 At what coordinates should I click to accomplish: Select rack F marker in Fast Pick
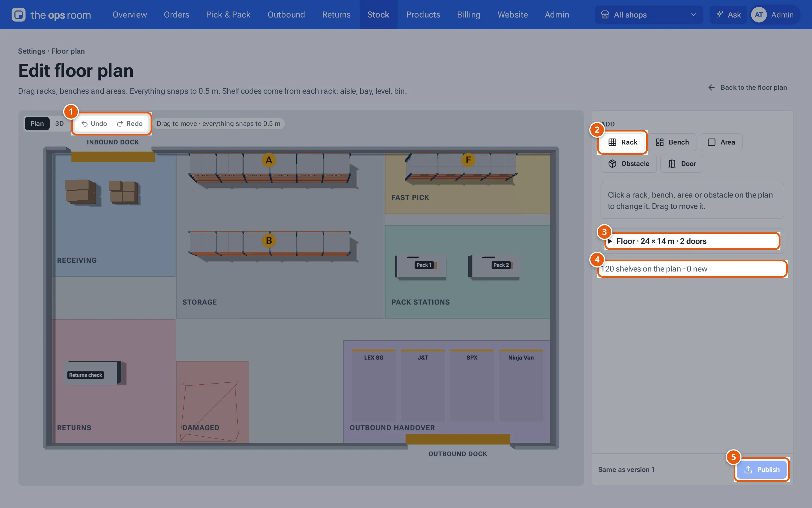click(x=468, y=160)
